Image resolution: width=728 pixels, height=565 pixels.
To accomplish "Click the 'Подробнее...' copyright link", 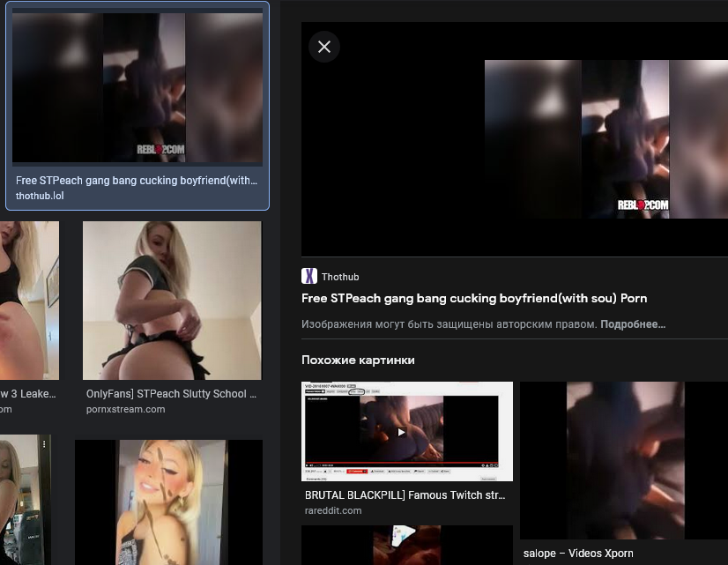I will click(632, 324).
